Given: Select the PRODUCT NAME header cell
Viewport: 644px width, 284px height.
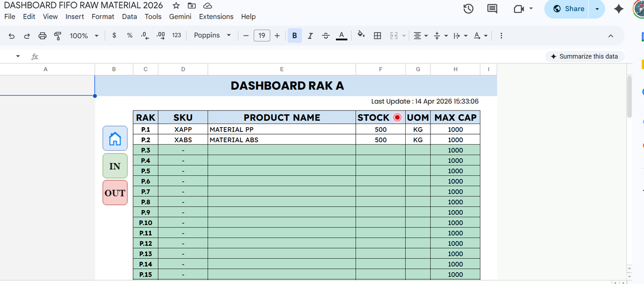Looking at the screenshot, I should coord(282,118).
